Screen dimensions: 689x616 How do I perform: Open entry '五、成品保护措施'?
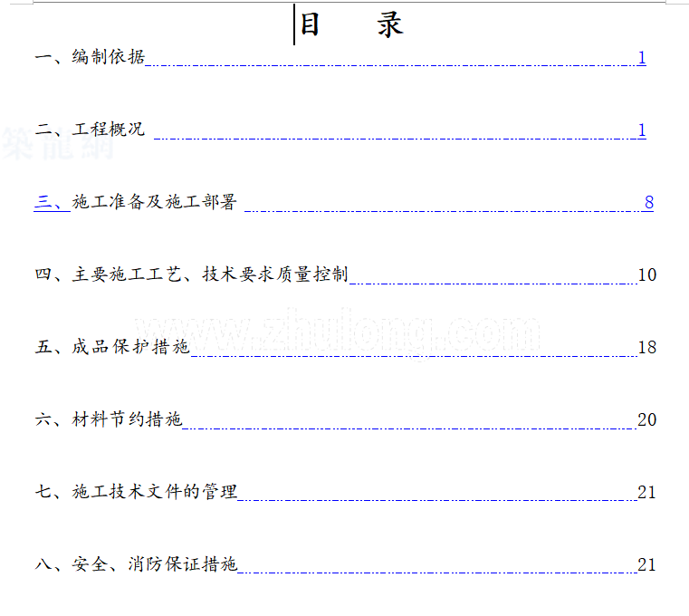click(x=112, y=346)
